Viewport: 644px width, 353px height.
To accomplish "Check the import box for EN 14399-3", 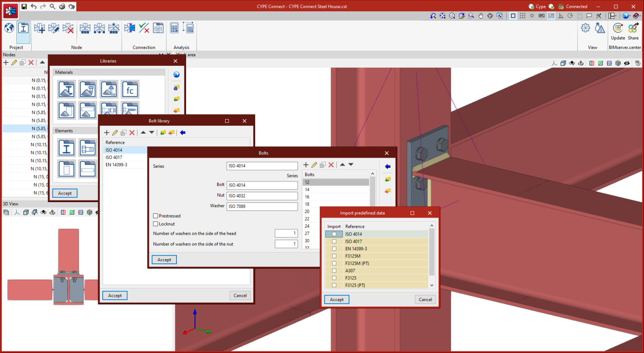I will 334,249.
